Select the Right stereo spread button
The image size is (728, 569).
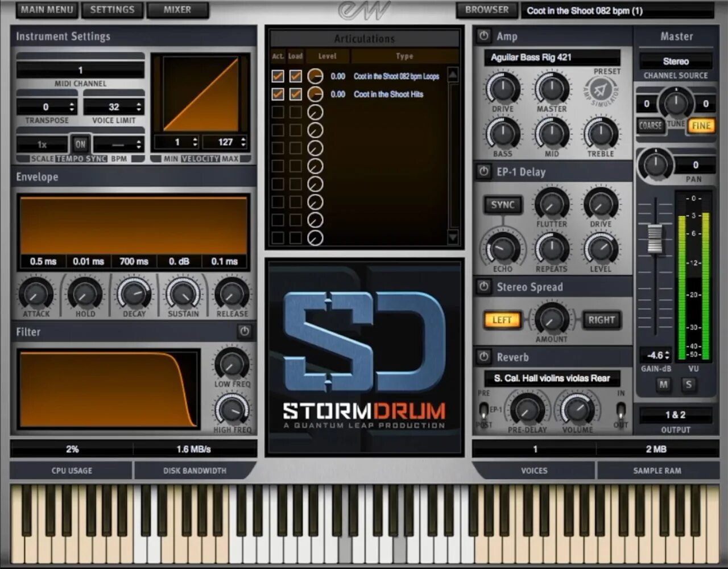pos(601,320)
